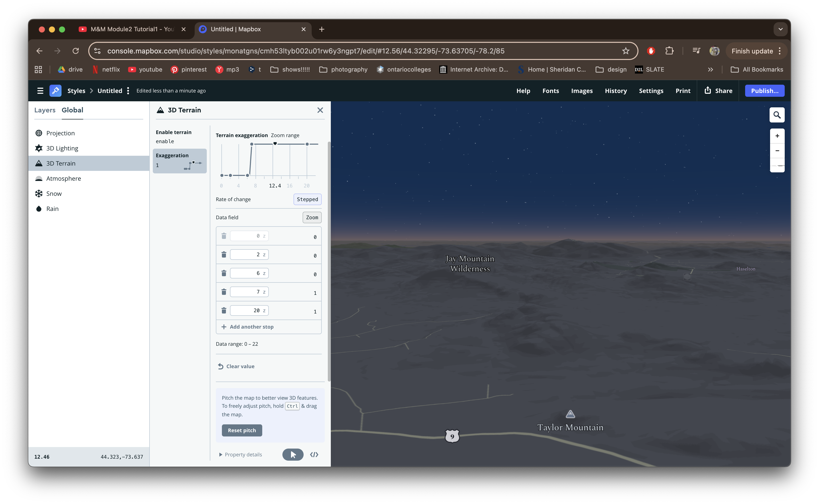Image resolution: width=819 pixels, height=504 pixels.
Task: Click the enable terrain value toggle
Action: [165, 141]
